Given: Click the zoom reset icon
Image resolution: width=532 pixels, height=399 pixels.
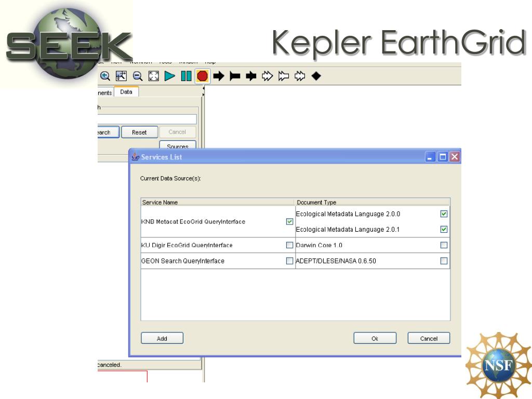Looking at the screenshot, I should tap(121, 76).
